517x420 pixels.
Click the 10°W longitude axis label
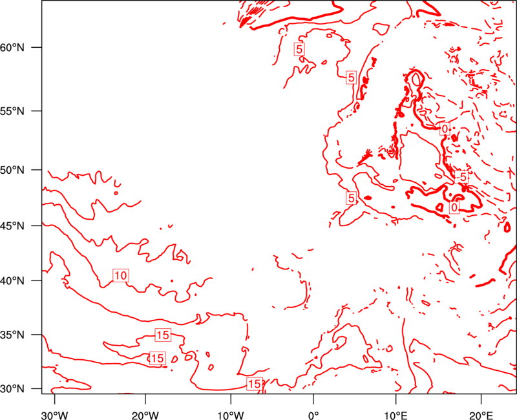tap(231, 415)
